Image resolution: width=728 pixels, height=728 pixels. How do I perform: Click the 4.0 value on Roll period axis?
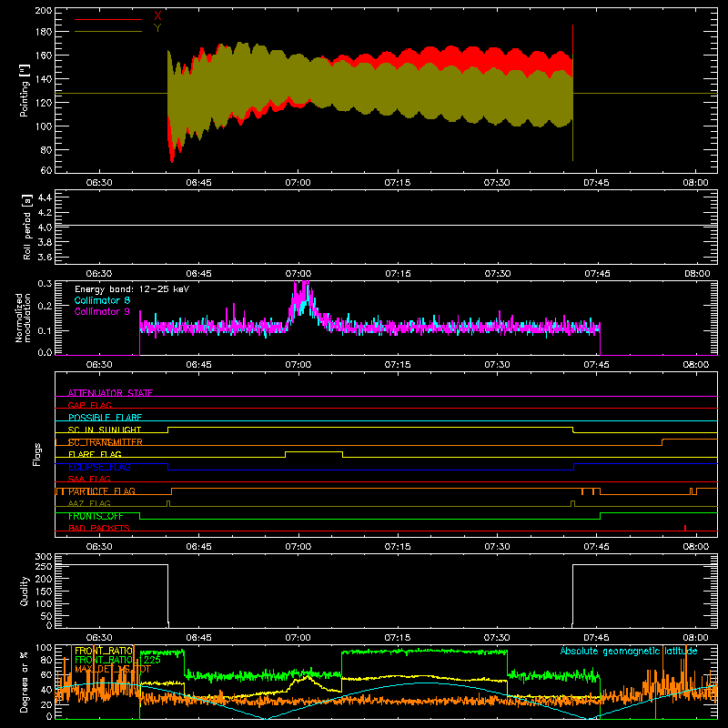[45, 227]
